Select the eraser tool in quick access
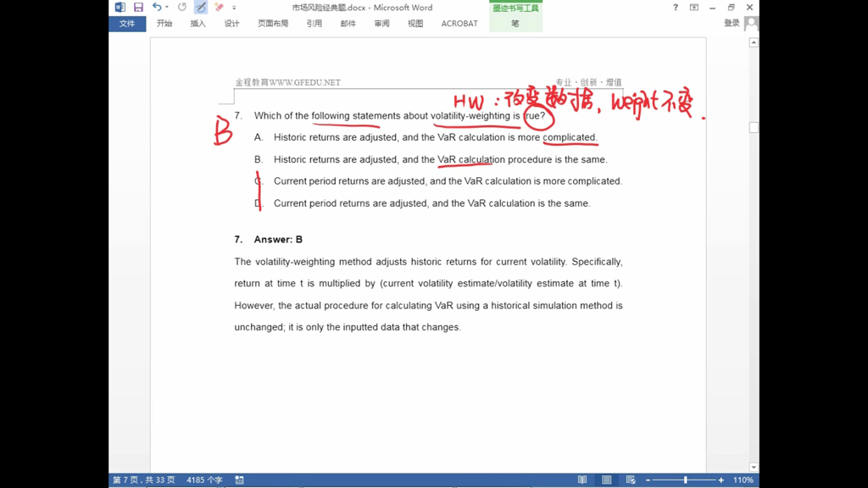This screenshot has width=868, height=488. pyautogui.click(x=220, y=7)
